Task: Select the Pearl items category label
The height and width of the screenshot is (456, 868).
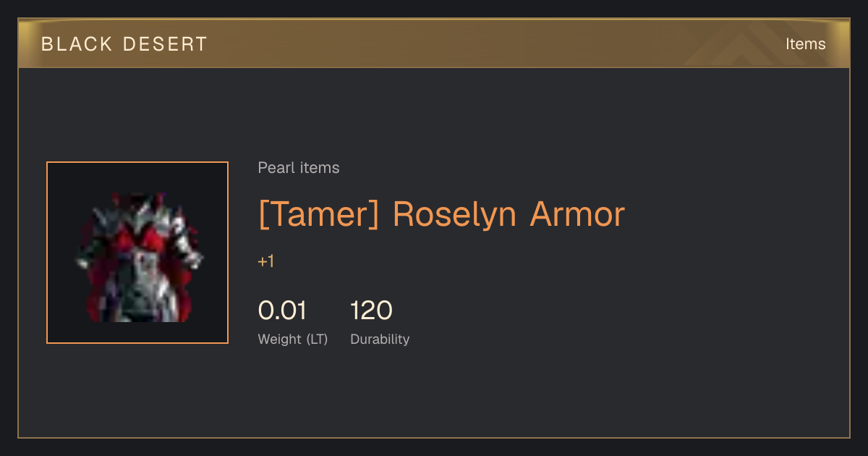Action: (x=299, y=168)
